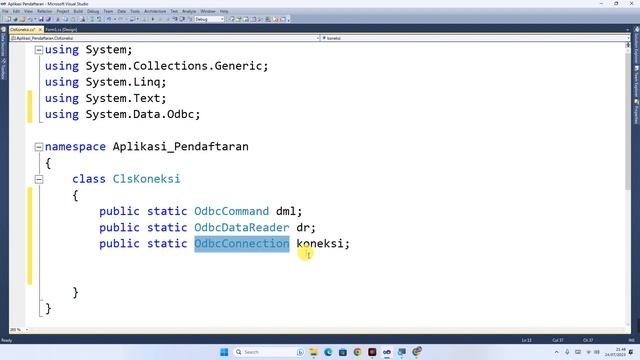640x360 pixels.
Task: Open the Debug menu
Action: [93, 11]
